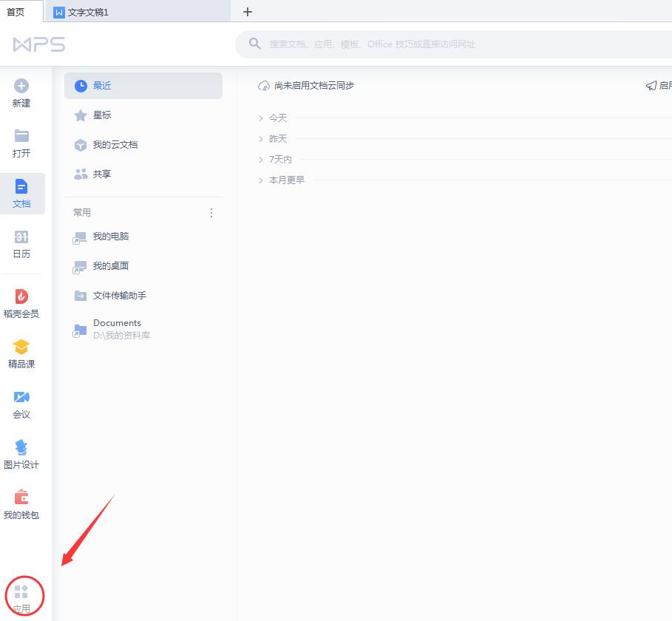
Task: Open 共享 shared documents
Action: (143, 174)
